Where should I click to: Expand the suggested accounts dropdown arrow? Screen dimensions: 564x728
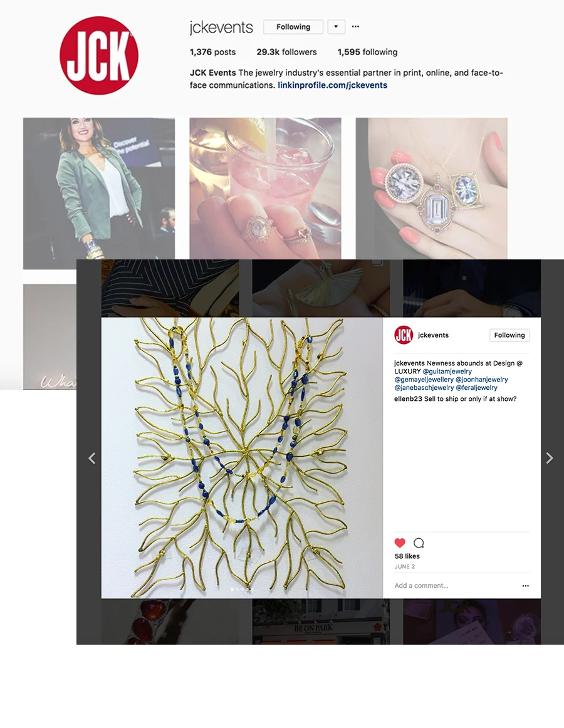coord(336,27)
